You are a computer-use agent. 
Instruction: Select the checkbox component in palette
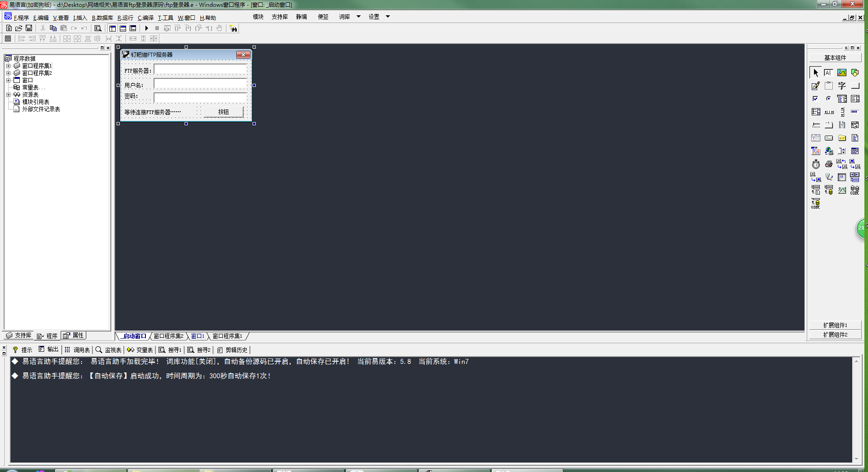pyautogui.click(x=815, y=99)
